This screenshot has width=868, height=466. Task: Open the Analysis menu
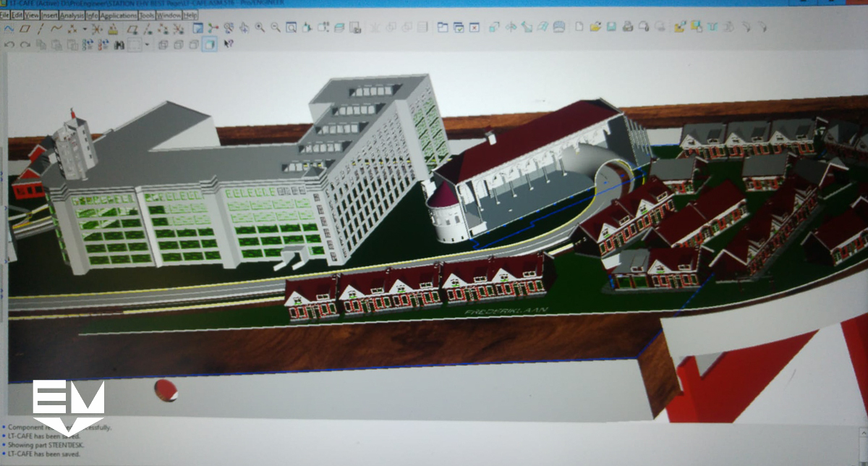click(72, 15)
